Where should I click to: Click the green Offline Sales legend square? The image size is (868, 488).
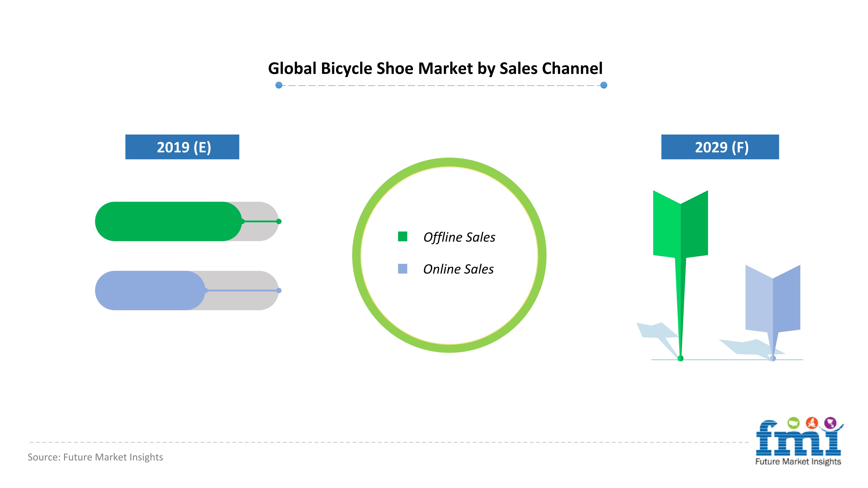click(402, 236)
